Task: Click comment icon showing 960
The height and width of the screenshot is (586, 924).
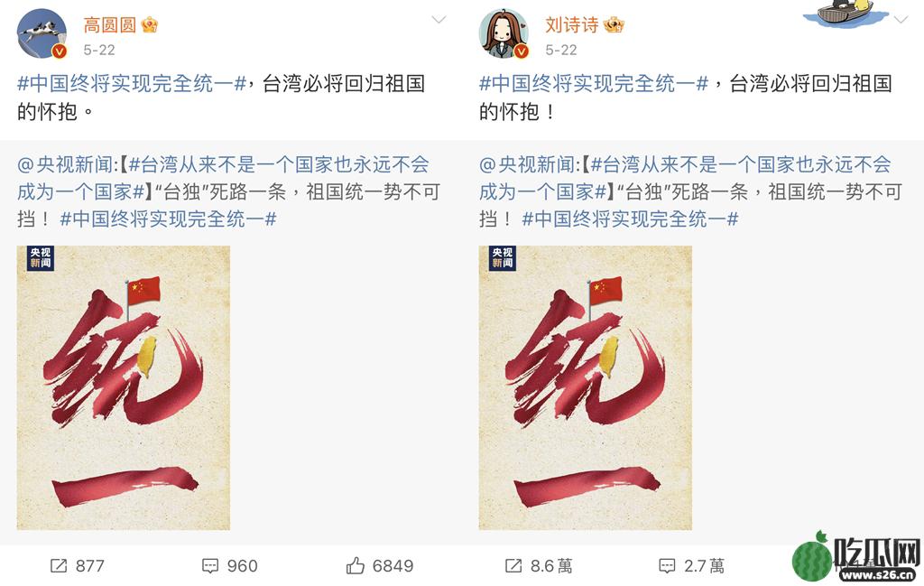Action: (x=209, y=566)
